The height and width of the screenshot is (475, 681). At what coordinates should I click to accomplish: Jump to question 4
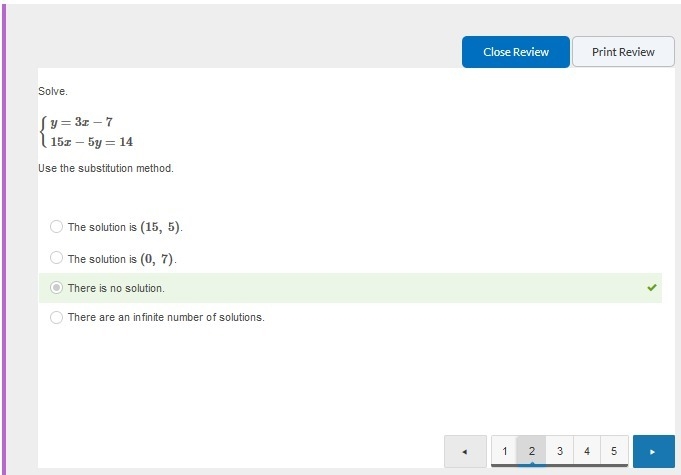point(587,451)
